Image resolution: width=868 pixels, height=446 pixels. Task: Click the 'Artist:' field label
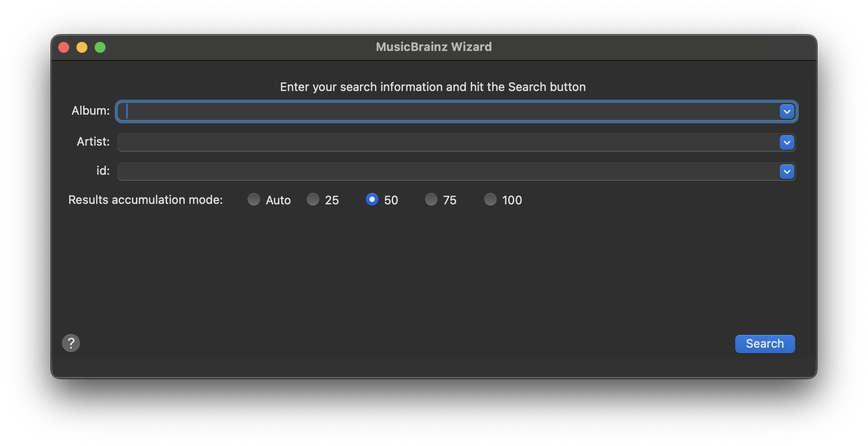(x=93, y=142)
